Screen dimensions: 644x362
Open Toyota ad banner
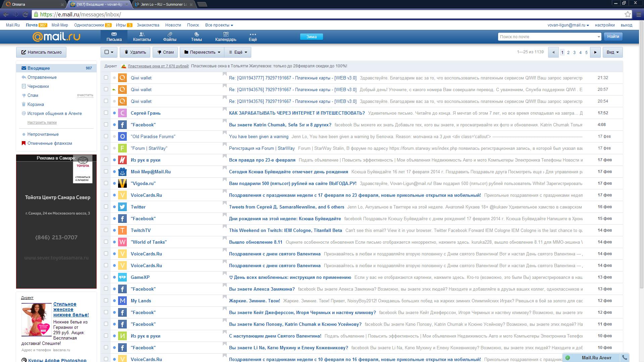click(x=56, y=222)
